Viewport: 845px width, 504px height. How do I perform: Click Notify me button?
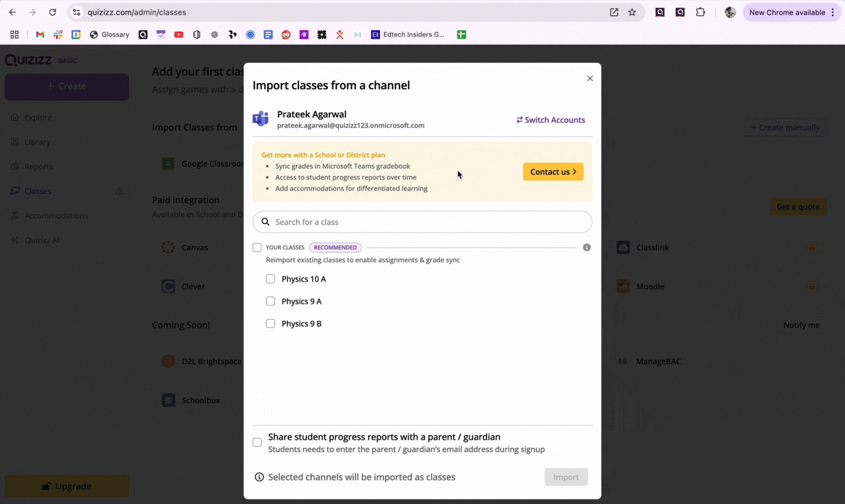click(801, 325)
